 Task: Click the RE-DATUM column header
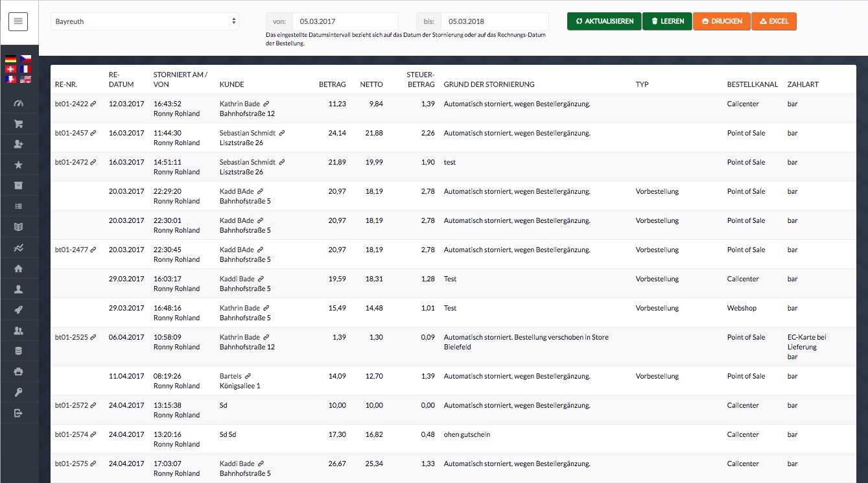click(121, 79)
